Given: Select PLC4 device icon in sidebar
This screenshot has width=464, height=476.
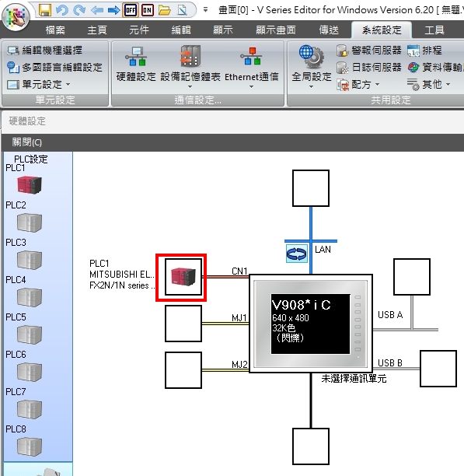Looking at the screenshot, I should (29, 297).
